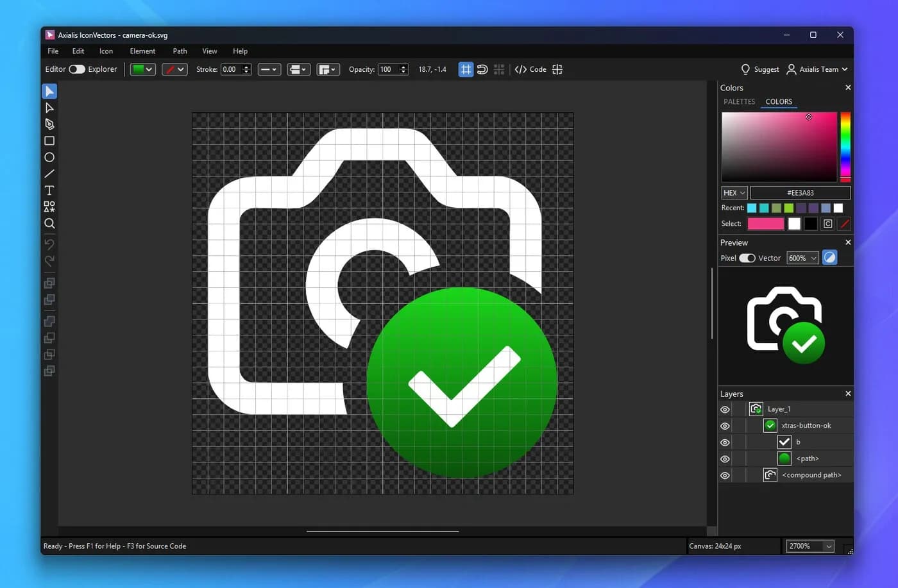Open the stroke line style dropdown

[x=269, y=69]
